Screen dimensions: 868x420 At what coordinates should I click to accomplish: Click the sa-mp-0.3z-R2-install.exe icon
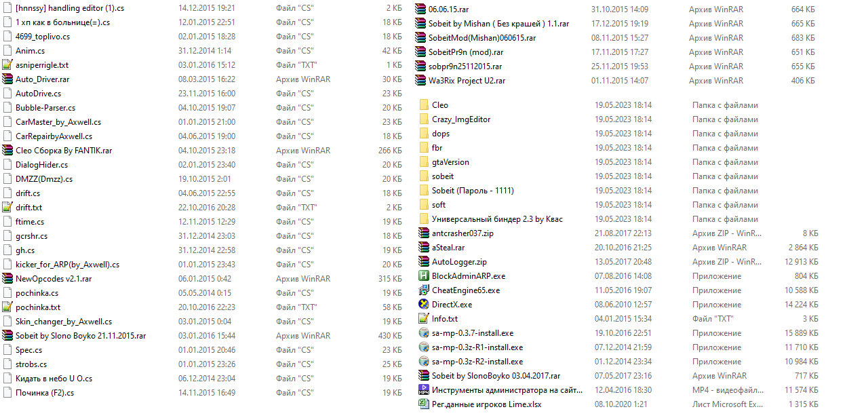pyautogui.click(x=424, y=362)
